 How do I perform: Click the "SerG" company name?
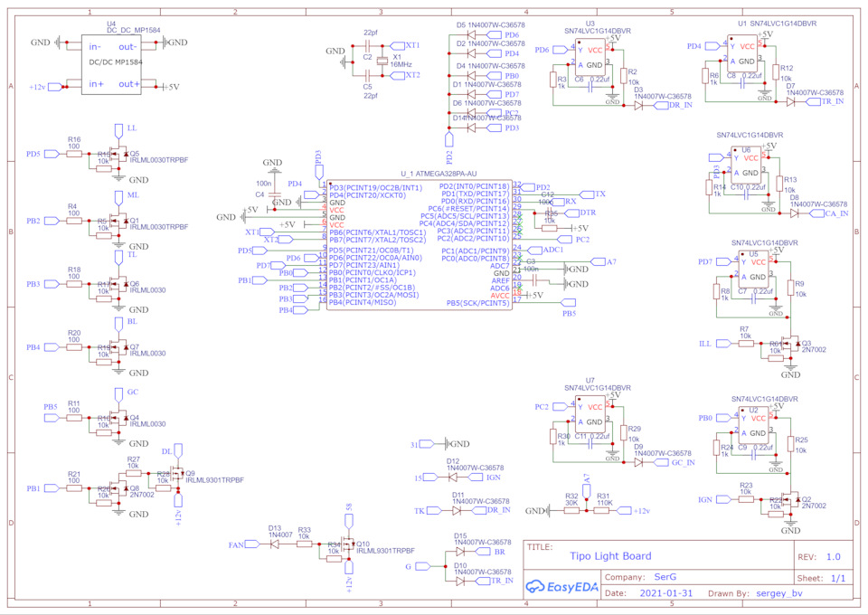point(665,577)
